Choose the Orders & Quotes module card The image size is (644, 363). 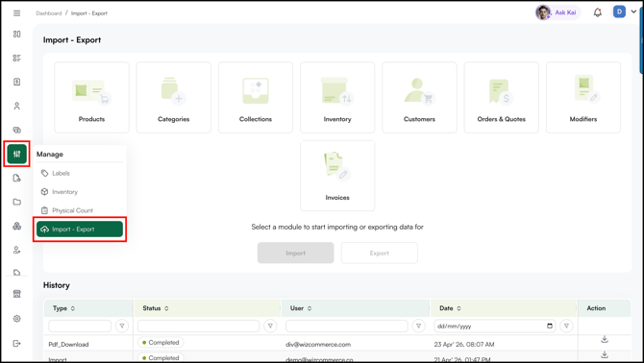502,98
